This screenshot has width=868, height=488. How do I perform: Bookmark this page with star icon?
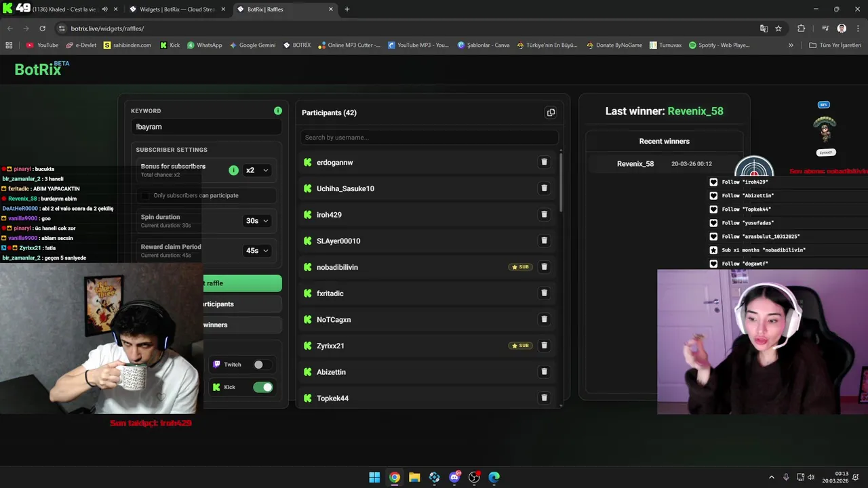[x=778, y=28]
